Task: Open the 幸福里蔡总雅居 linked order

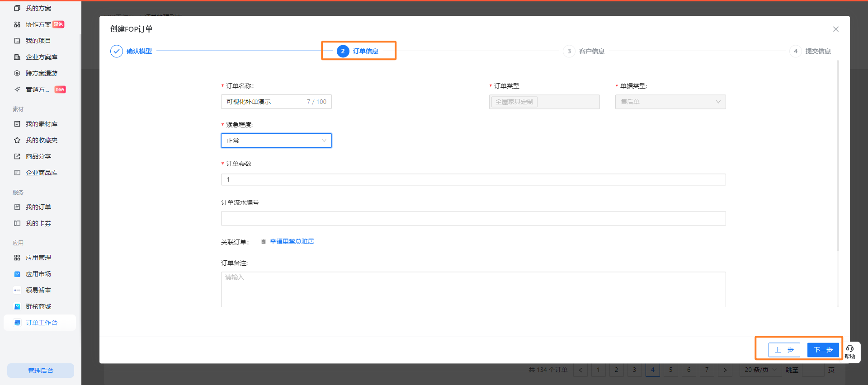Action: [292, 241]
